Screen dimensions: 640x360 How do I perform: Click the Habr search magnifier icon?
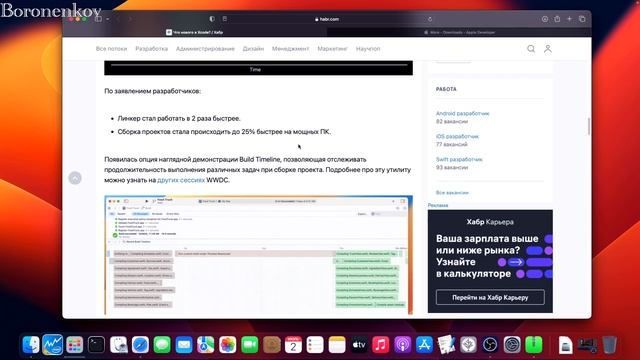pos(531,49)
